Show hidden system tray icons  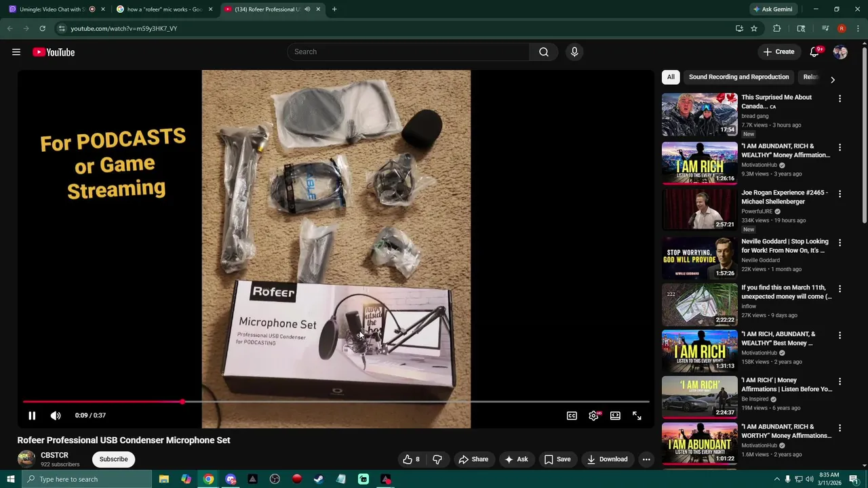(x=776, y=479)
